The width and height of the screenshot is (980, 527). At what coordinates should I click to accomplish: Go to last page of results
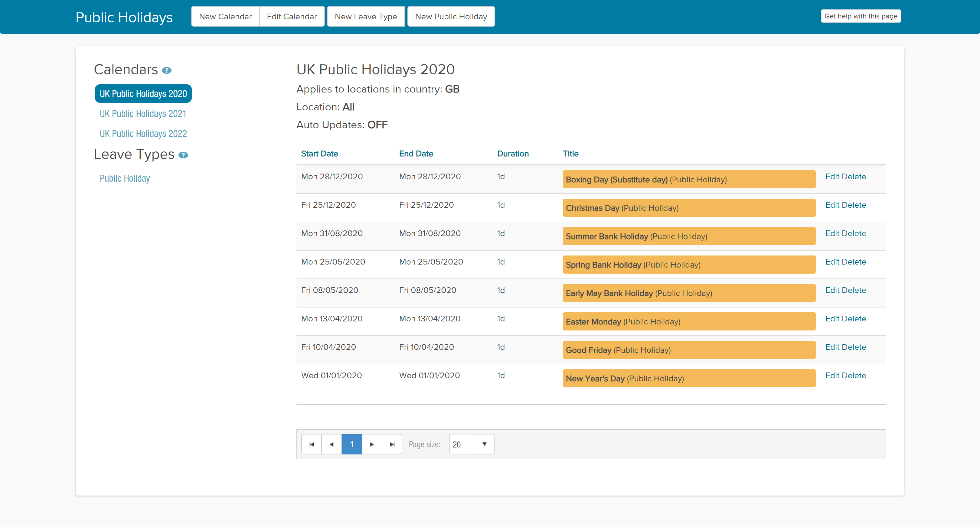point(392,444)
